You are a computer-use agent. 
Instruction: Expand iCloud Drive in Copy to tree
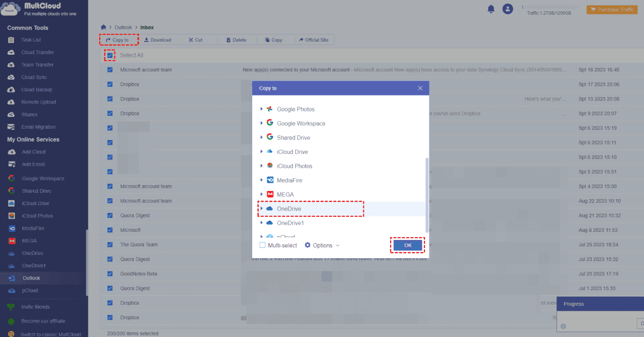[x=262, y=152]
